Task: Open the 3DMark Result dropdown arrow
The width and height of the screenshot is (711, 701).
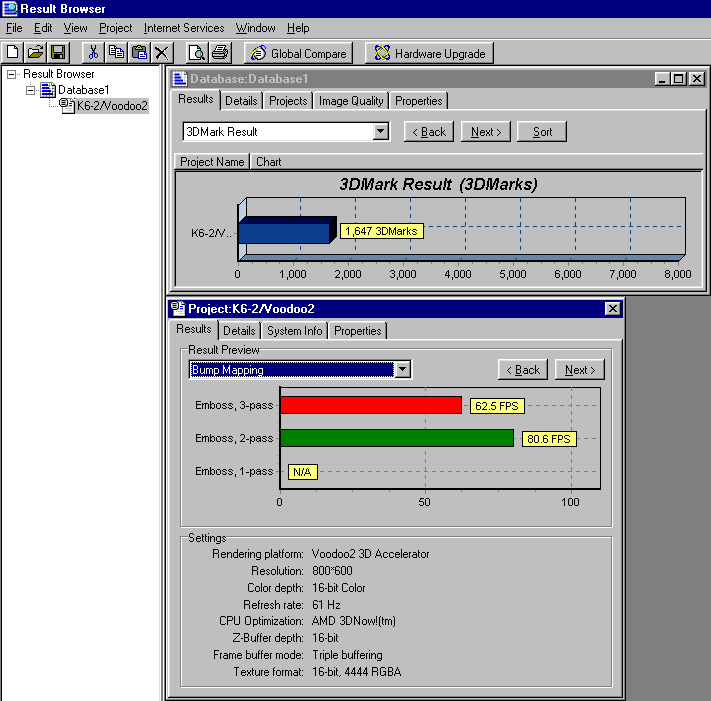Action: [x=381, y=131]
